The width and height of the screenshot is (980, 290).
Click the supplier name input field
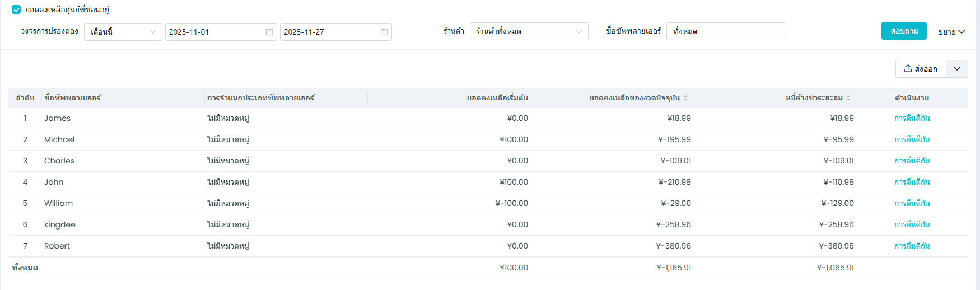click(725, 31)
